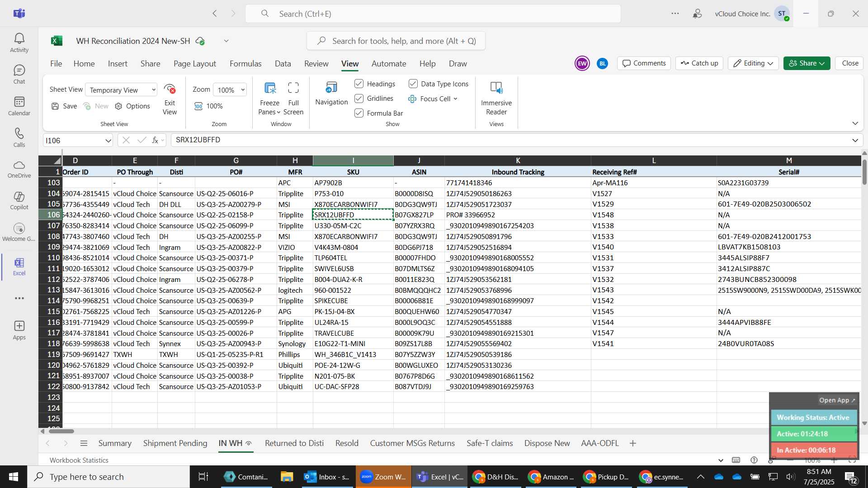Open the File menu

pos(56,64)
